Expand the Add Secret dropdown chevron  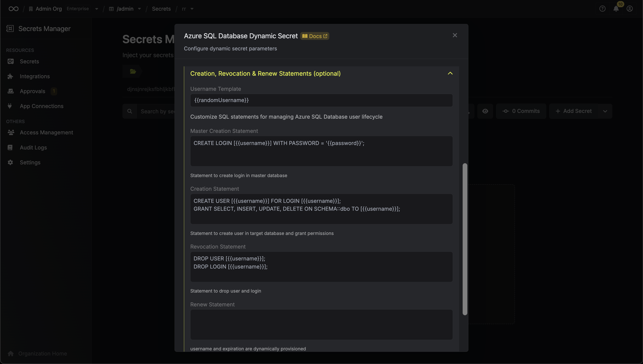(605, 111)
